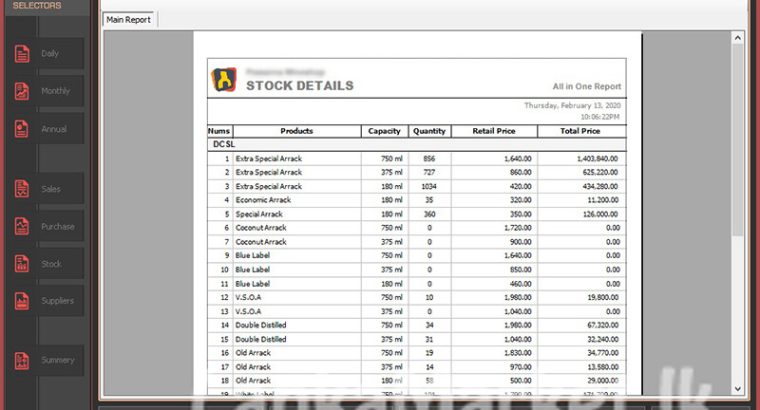The image size is (760, 410).
Task: Click the Annual report icon
Action: pyautogui.click(x=21, y=129)
